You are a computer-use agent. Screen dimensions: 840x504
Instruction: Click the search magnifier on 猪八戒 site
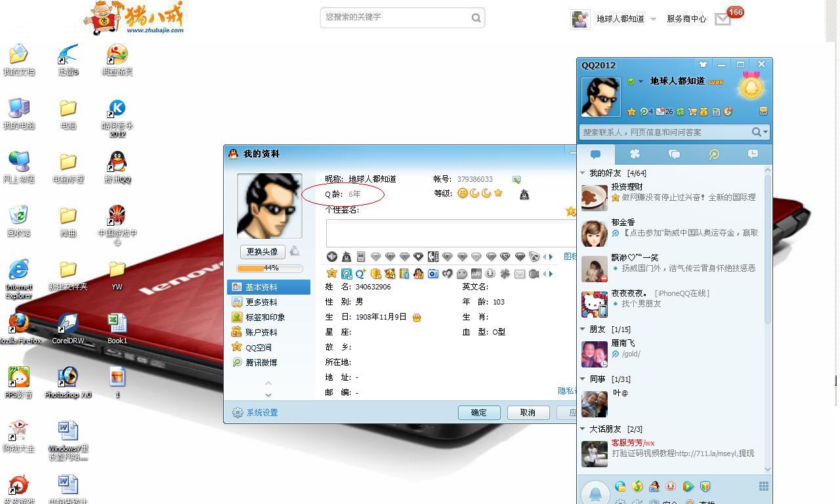(476, 18)
